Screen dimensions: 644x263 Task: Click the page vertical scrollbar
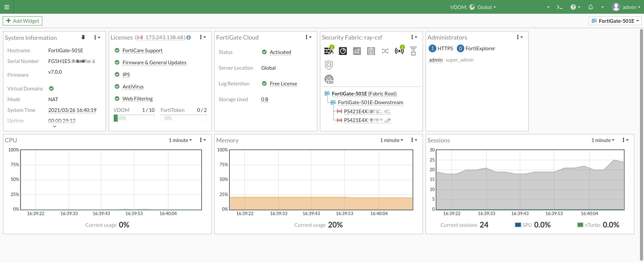coord(641,144)
